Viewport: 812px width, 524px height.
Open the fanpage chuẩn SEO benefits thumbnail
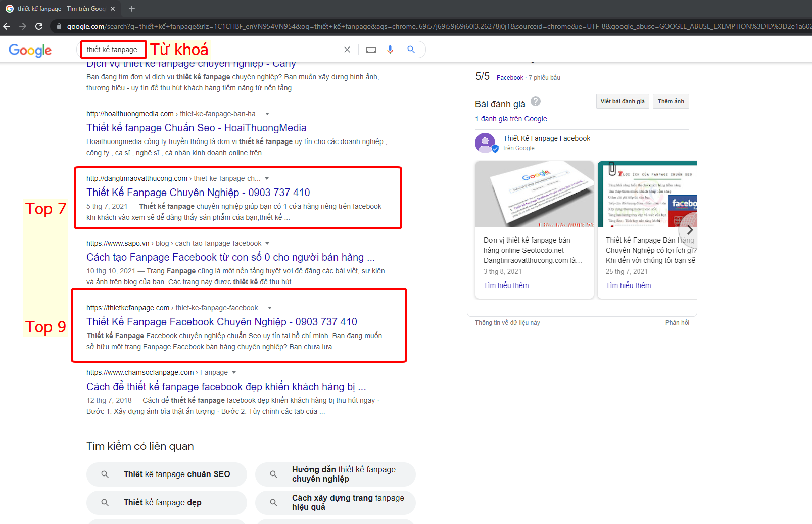(648, 194)
